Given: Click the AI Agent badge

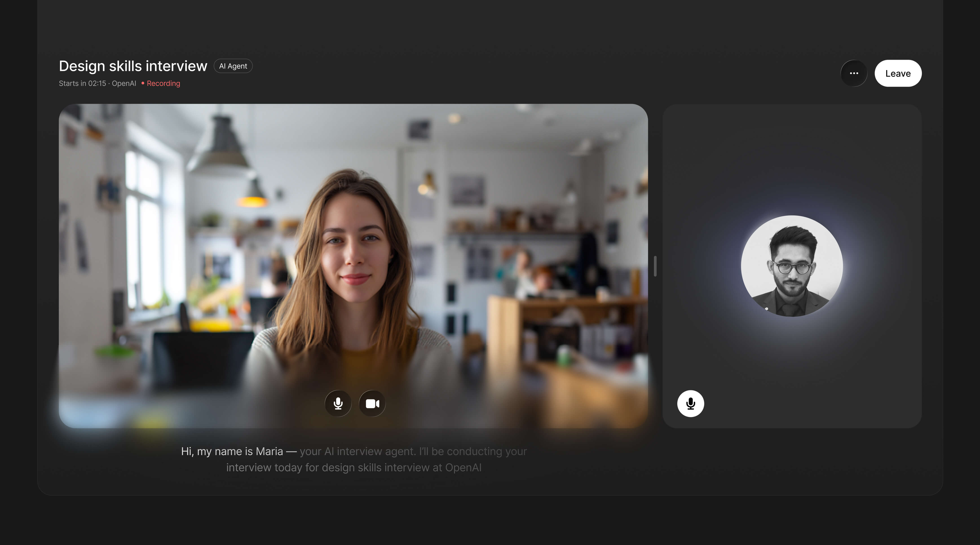Looking at the screenshot, I should [233, 66].
